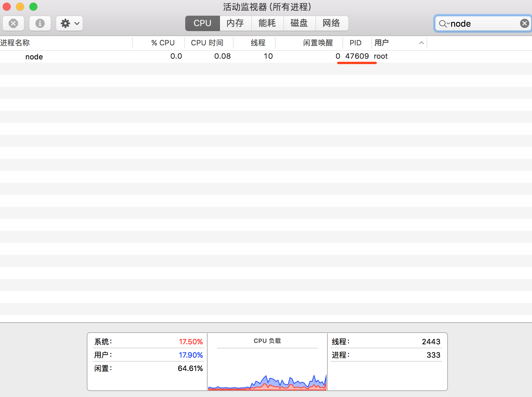
Task: Sort by the 进程名称 column header
Action: pos(66,43)
